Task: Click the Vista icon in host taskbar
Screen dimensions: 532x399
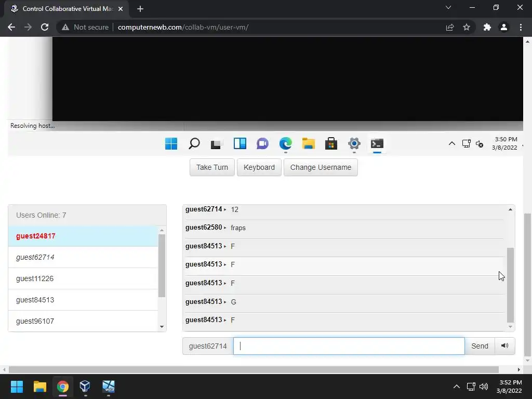Action: [109, 387]
